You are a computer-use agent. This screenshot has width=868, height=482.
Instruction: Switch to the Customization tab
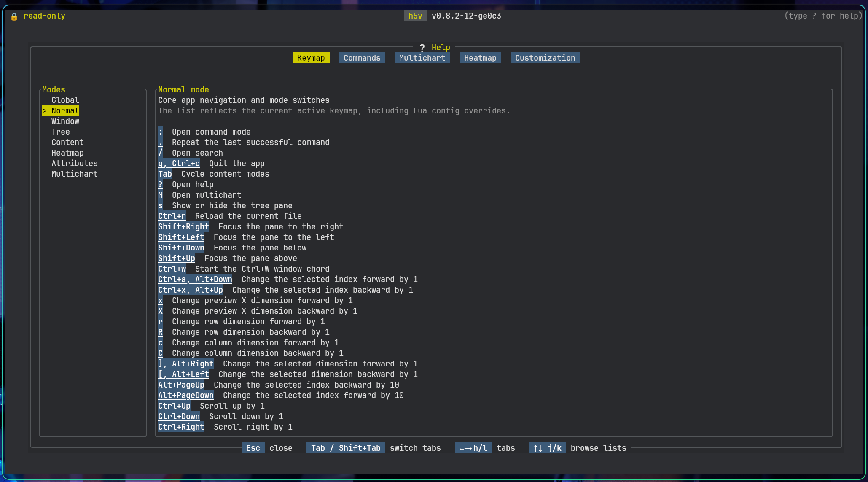[545, 58]
